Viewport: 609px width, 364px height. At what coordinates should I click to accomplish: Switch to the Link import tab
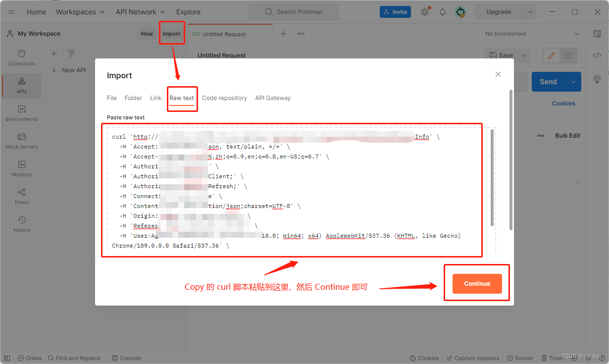pos(155,98)
